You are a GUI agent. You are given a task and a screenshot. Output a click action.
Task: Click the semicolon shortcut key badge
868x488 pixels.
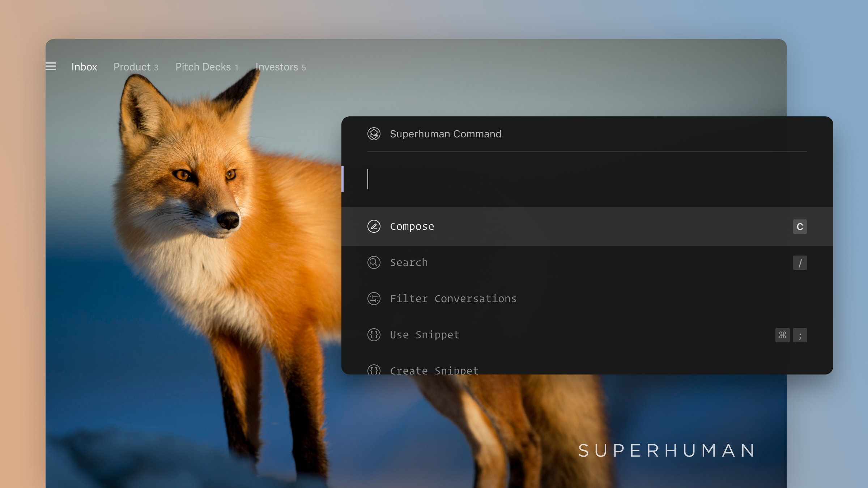point(800,335)
